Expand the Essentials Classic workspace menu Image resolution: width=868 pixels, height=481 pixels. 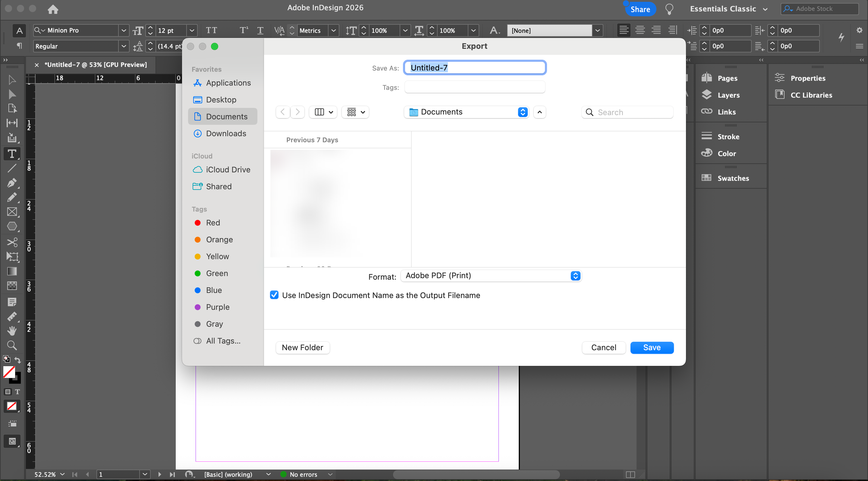[728, 9]
